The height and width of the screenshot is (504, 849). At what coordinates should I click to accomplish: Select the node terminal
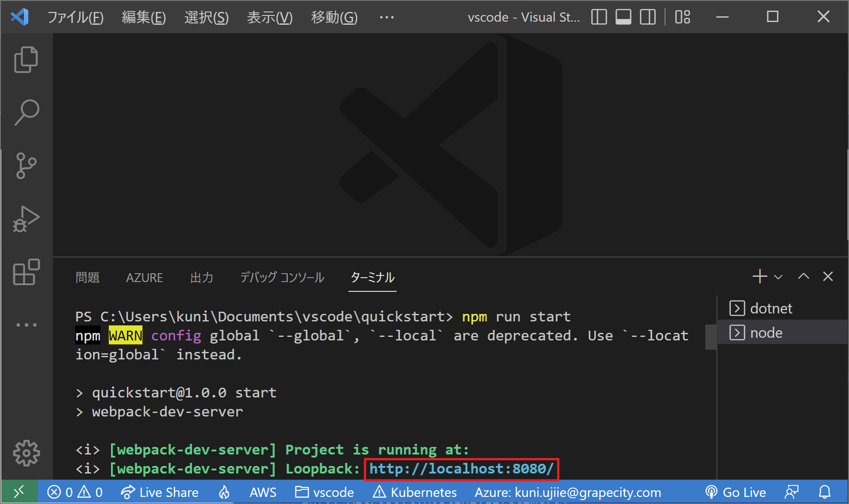[782, 332]
